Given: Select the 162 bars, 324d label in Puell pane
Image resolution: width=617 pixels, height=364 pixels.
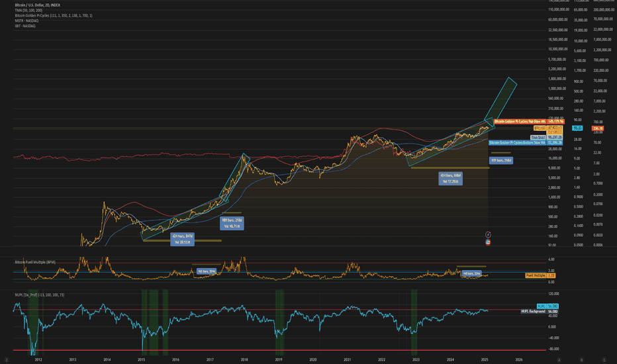Looking at the screenshot, I should (206, 271).
